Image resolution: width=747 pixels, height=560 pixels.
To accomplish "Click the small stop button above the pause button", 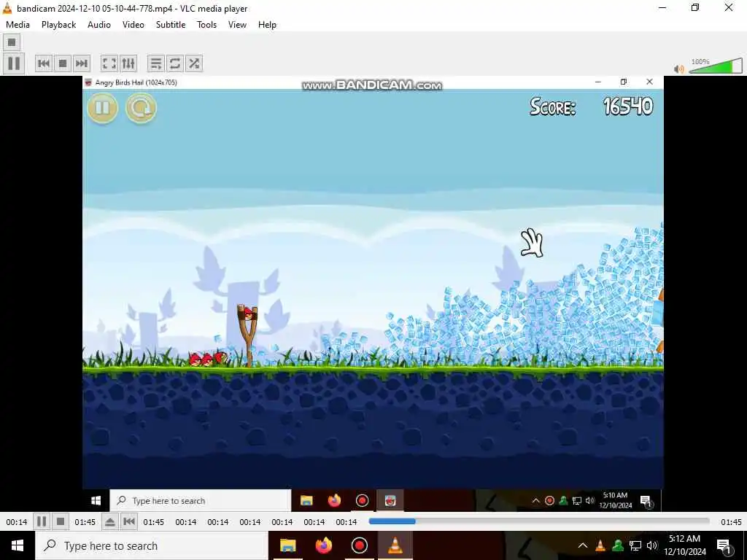I will coord(12,42).
